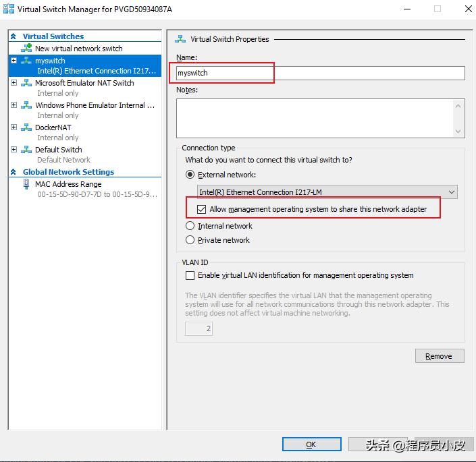Click Internal only under Windows Phone Emulator

point(57,115)
